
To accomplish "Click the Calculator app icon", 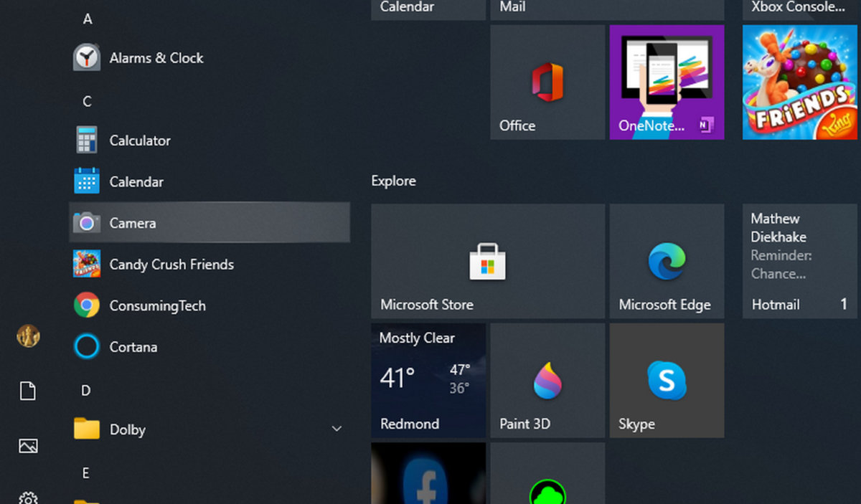I will tap(87, 140).
